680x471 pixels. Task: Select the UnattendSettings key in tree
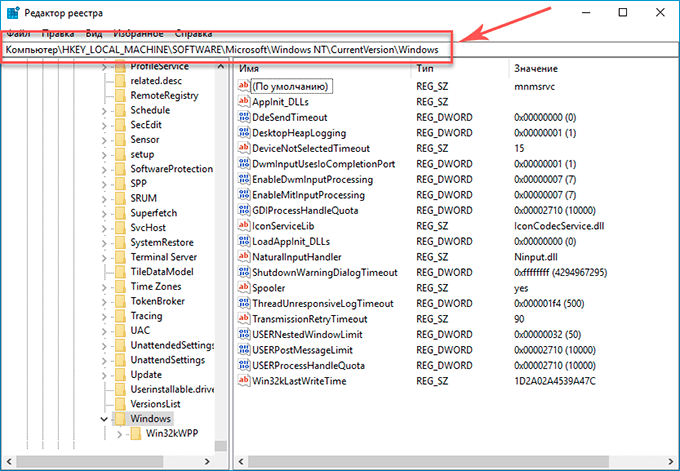click(x=167, y=360)
